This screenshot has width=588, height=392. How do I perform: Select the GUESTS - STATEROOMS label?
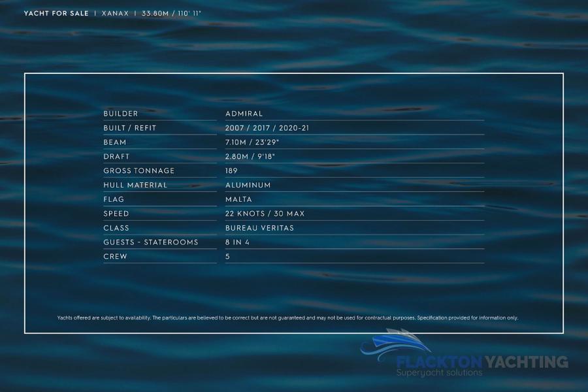pos(150,243)
